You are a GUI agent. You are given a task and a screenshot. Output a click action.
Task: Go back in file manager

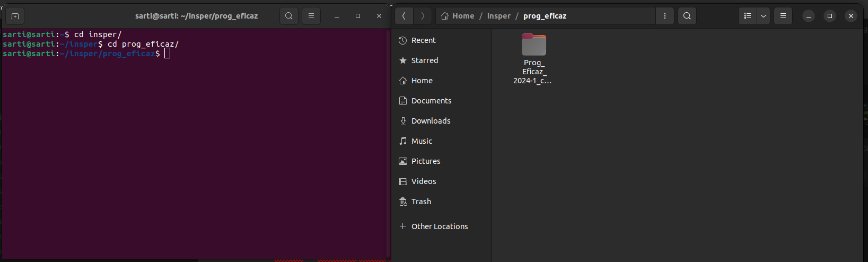point(404,16)
